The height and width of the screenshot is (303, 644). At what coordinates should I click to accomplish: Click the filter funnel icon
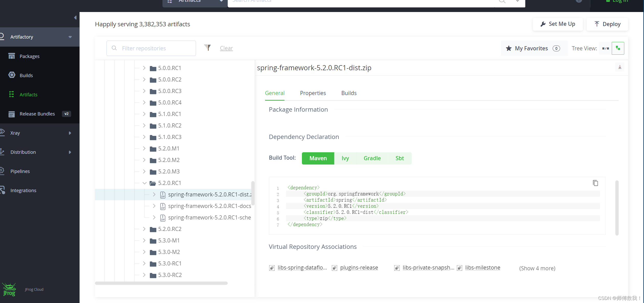coord(208,48)
